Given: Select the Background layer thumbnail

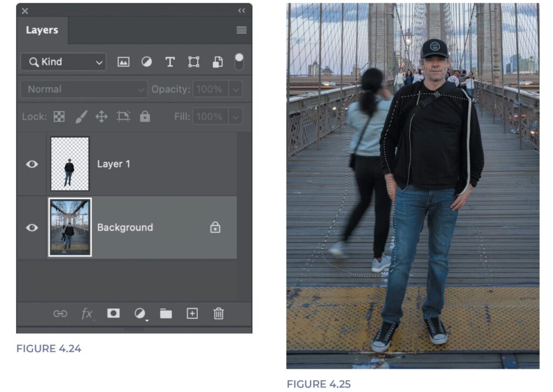Looking at the screenshot, I should point(70,227).
